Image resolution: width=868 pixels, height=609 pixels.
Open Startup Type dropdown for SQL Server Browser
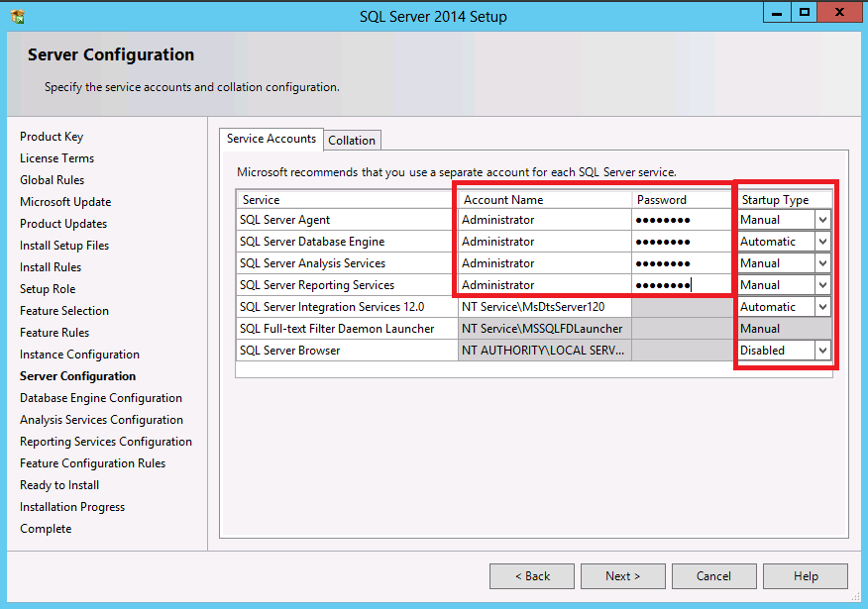point(822,351)
